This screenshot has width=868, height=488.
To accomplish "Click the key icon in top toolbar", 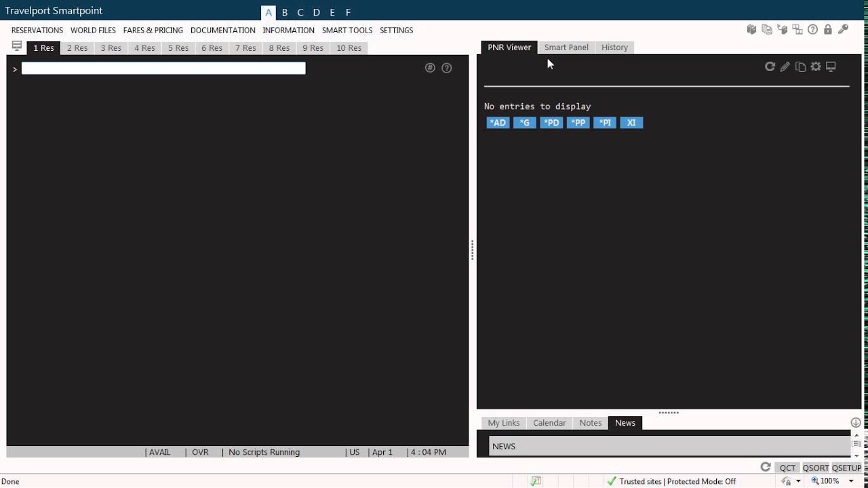I will pos(843,30).
